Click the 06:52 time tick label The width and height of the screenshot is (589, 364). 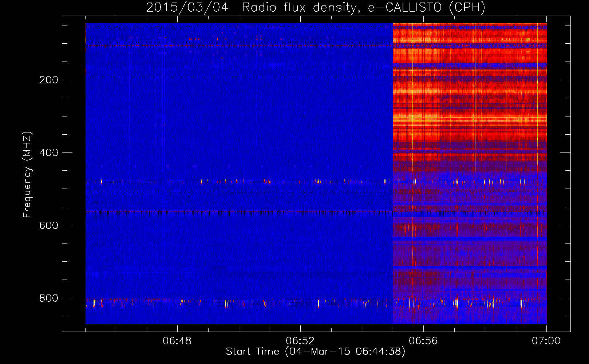click(x=300, y=341)
